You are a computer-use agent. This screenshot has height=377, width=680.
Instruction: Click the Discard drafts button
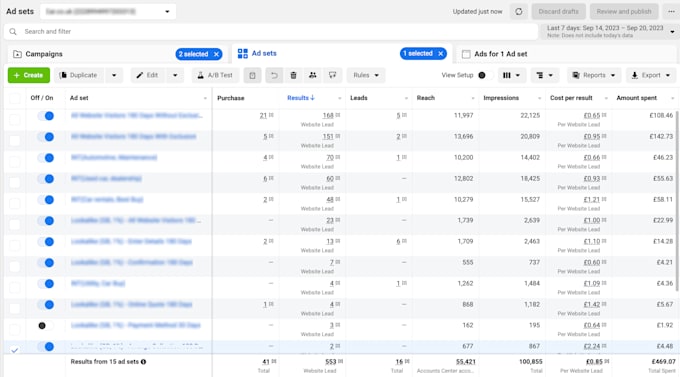point(559,12)
